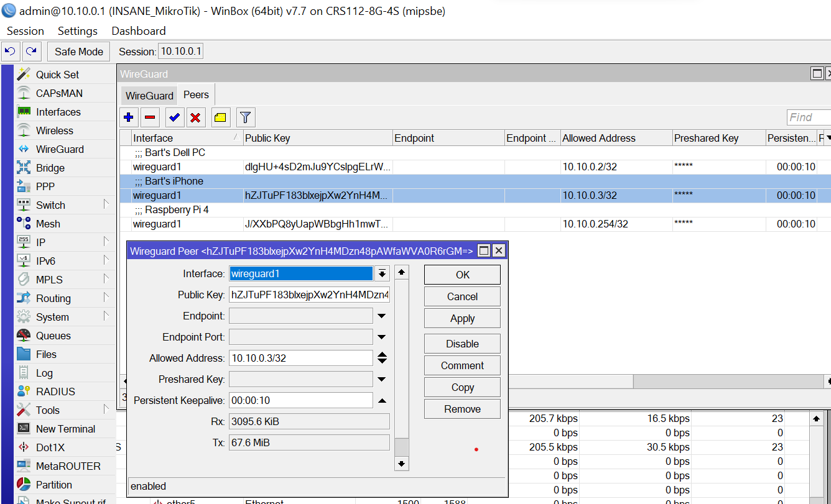Screen dimensions: 831x504
Task: Open Partition from the sidebar
Action: pyautogui.click(x=54, y=485)
